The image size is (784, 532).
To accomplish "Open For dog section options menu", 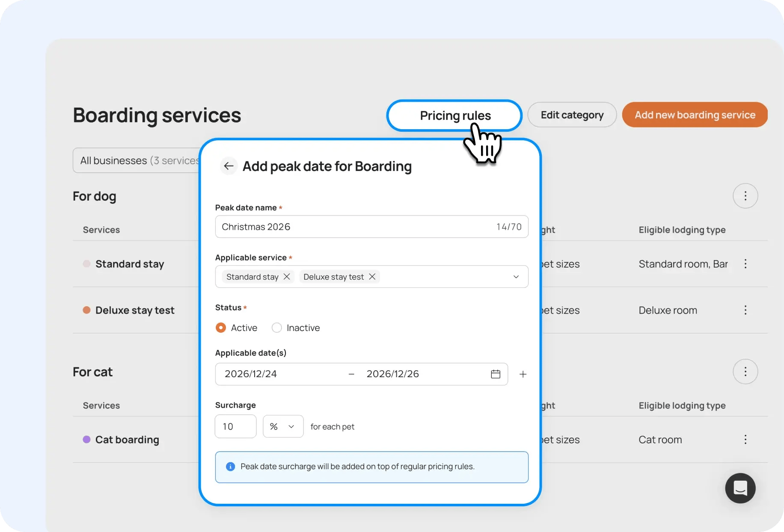I will 745,196.
